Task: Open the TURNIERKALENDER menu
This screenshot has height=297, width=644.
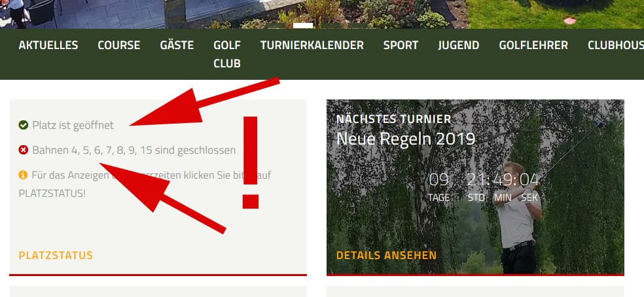Action: [312, 45]
